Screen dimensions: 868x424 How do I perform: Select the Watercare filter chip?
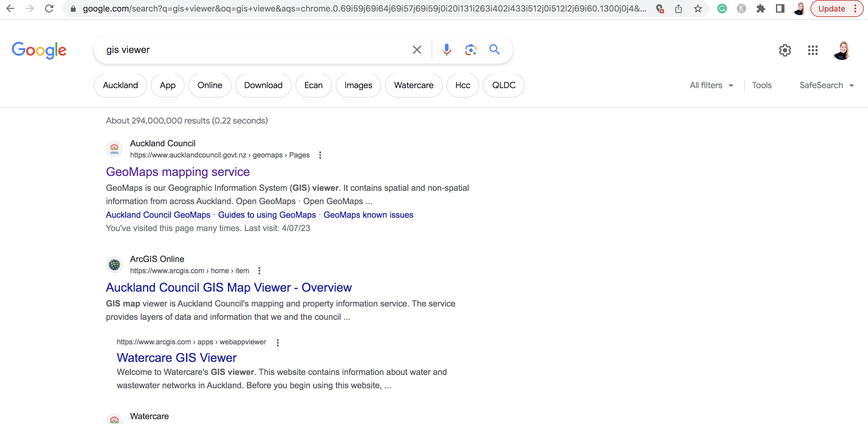pos(413,85)
